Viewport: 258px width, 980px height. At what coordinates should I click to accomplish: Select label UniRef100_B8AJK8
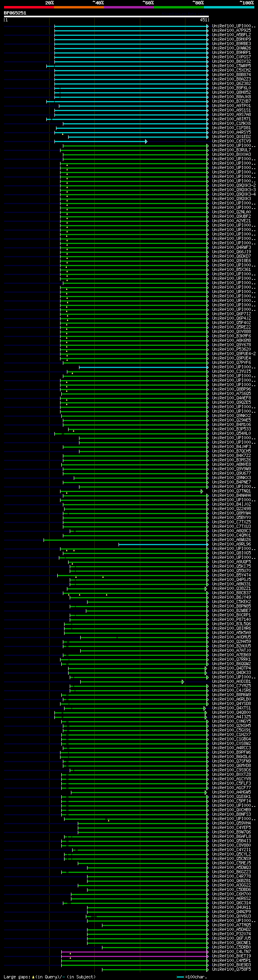[231, 97]
